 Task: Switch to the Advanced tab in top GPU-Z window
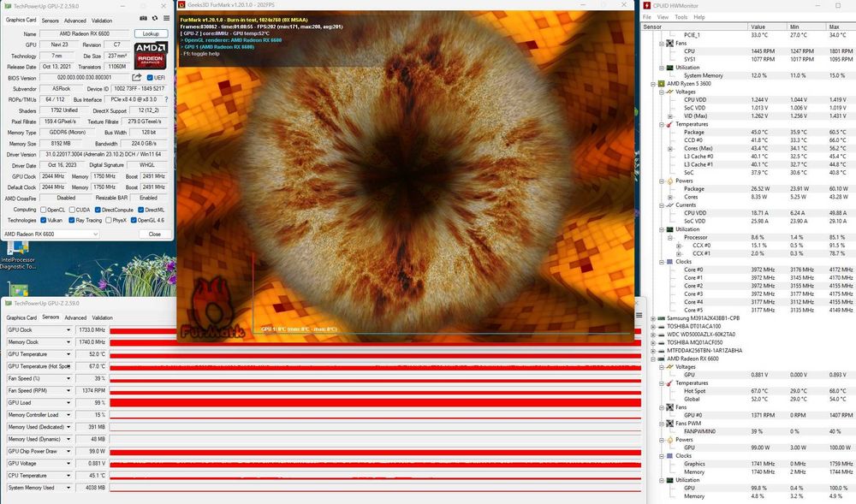pos(74,21)
